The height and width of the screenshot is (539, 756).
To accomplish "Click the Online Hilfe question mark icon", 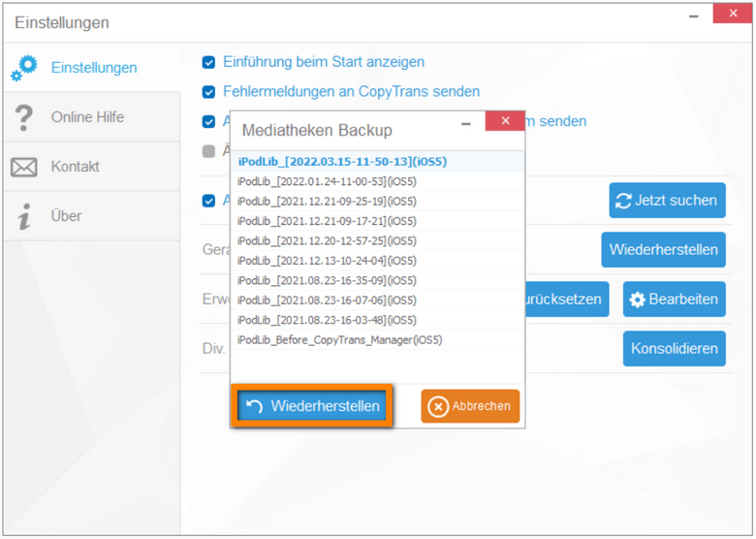I will [x=23, y=117].
